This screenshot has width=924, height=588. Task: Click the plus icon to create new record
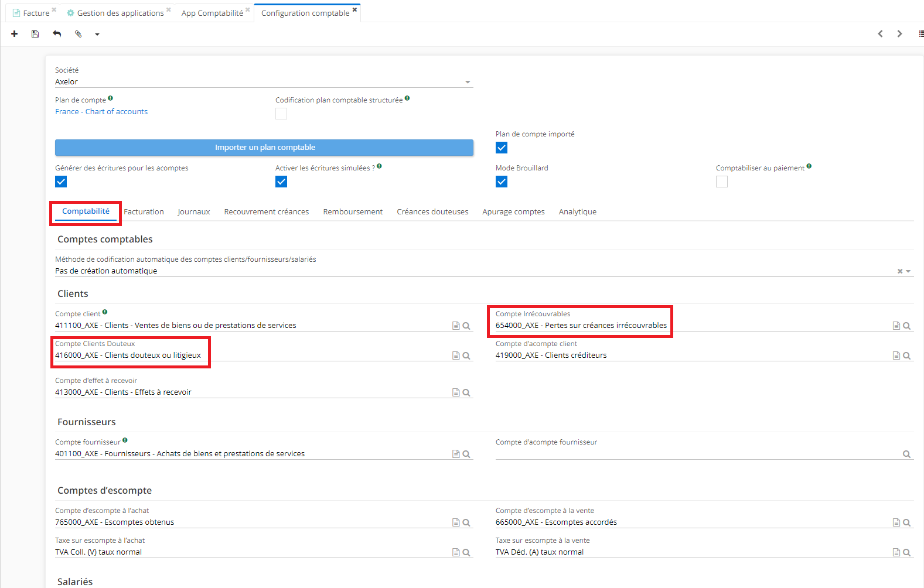15,34
